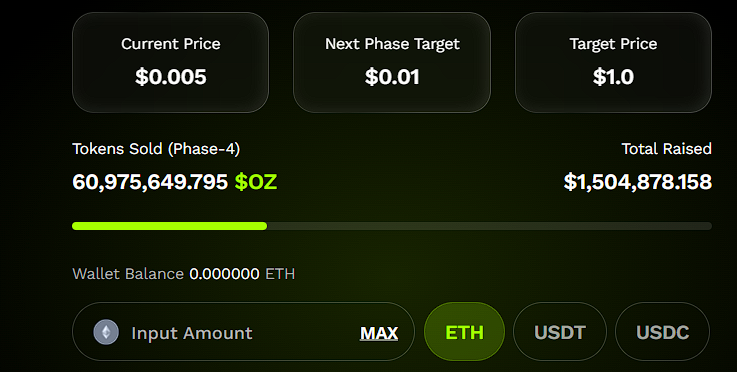Image resolution: width=737 pixels, height=372 pixels.
Task: Click the unfilled dark part of progress bar
Action: (489, 226)
